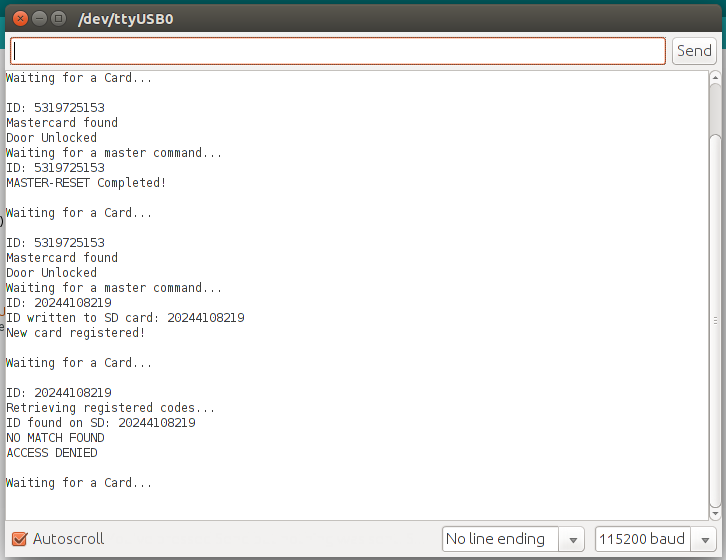Image resolution: width=726 pixels, height=560 pixels.
Task: Focus the serial message input field
Action: tap(338, 51)
